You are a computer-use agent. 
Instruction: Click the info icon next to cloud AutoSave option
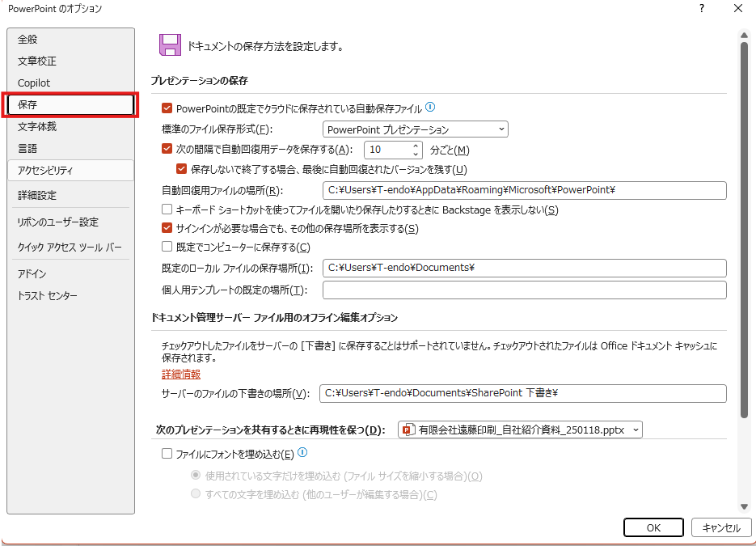click(x=430, y=107)
